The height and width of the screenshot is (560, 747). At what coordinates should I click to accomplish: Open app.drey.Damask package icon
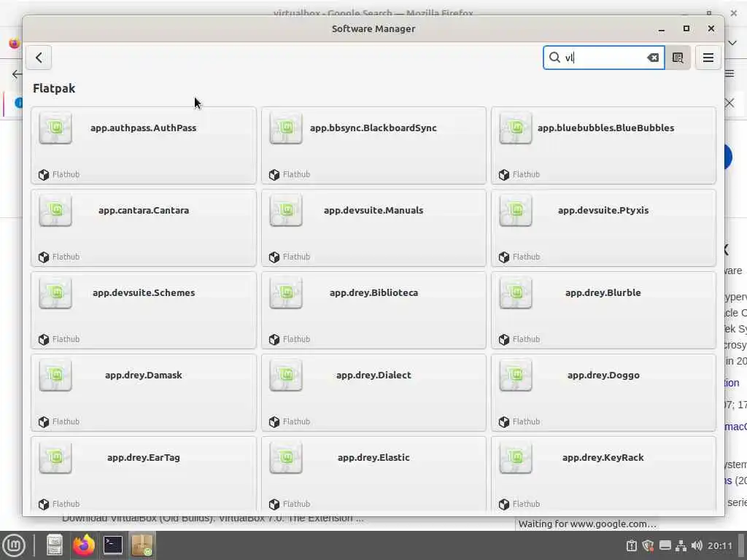tap(55, 375)
